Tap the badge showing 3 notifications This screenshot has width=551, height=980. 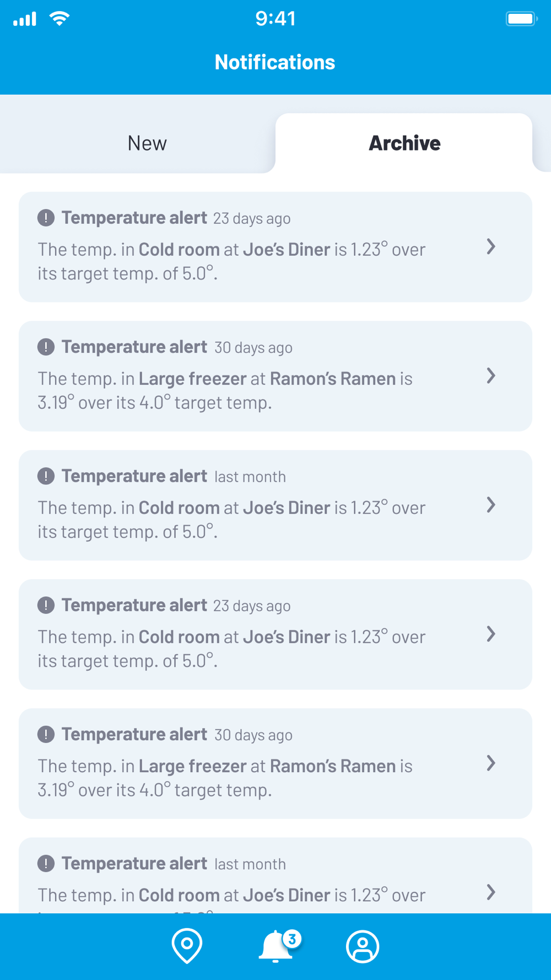292,939
